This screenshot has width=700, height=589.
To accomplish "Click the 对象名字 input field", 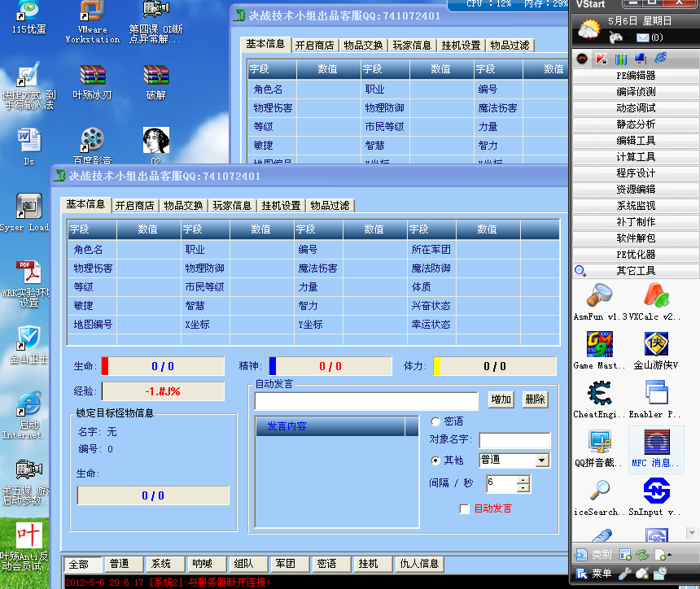I will point(514,440).
